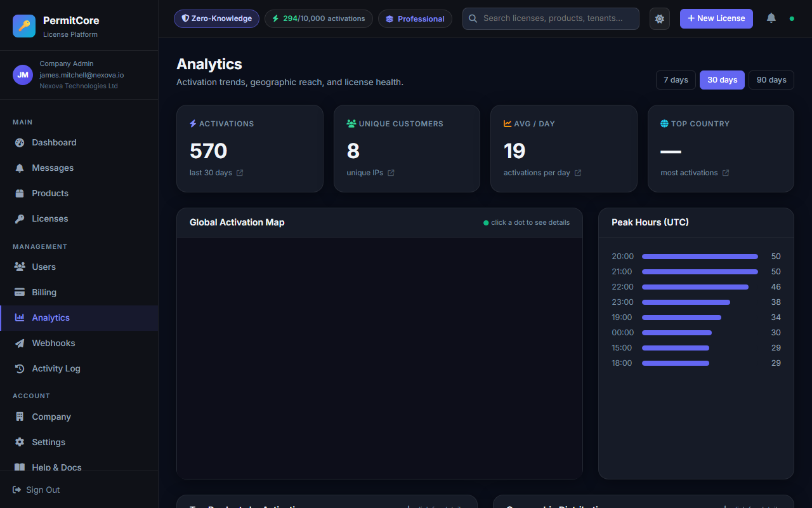Viewport: 812px width, 508px height.
Task: Go to Products in the sidebar
Action: click(79, 193)
